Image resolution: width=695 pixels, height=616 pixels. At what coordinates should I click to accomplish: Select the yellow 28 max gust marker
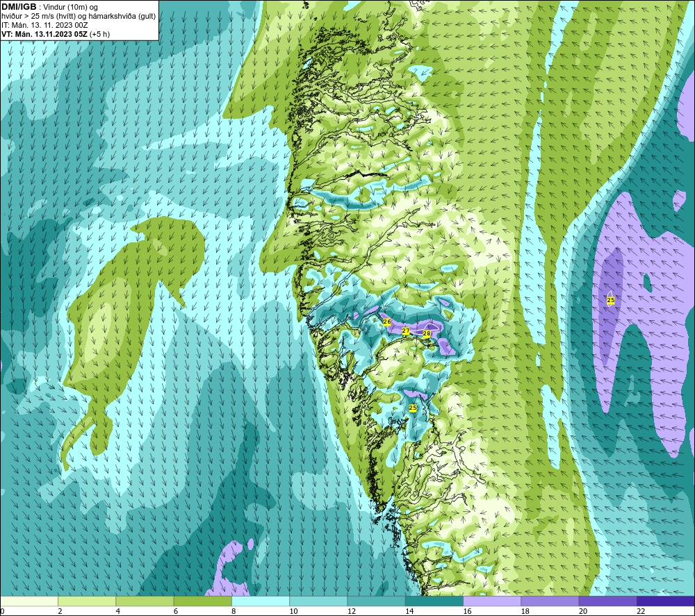point(427,333)
